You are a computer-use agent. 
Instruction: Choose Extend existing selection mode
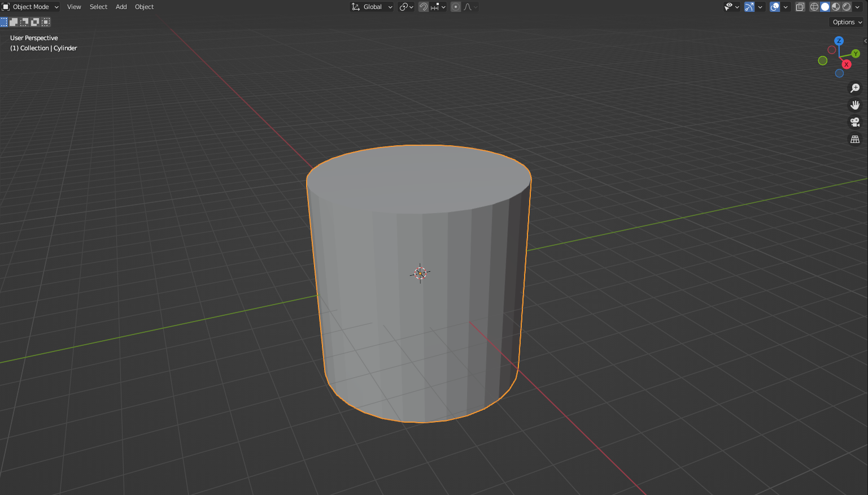click(14, 22)
